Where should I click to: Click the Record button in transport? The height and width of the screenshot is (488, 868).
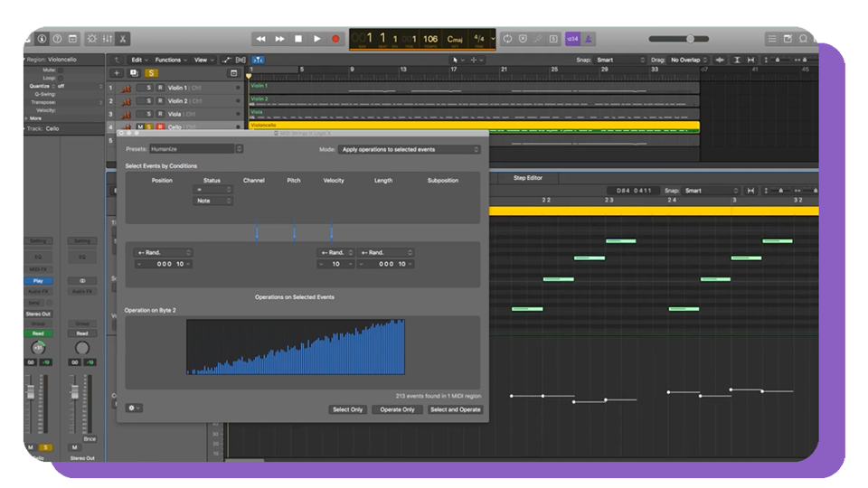[335, 39]
